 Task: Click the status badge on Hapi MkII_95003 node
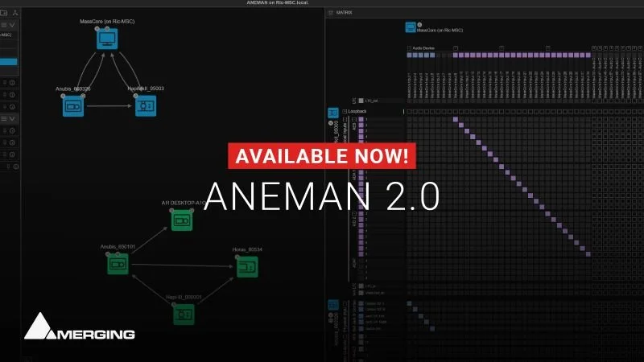tap(135, 96)
